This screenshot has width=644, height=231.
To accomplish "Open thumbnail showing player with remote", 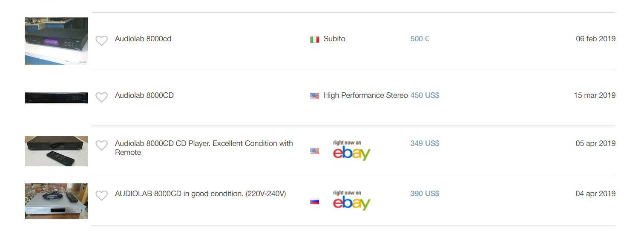I will click(56, 151).
